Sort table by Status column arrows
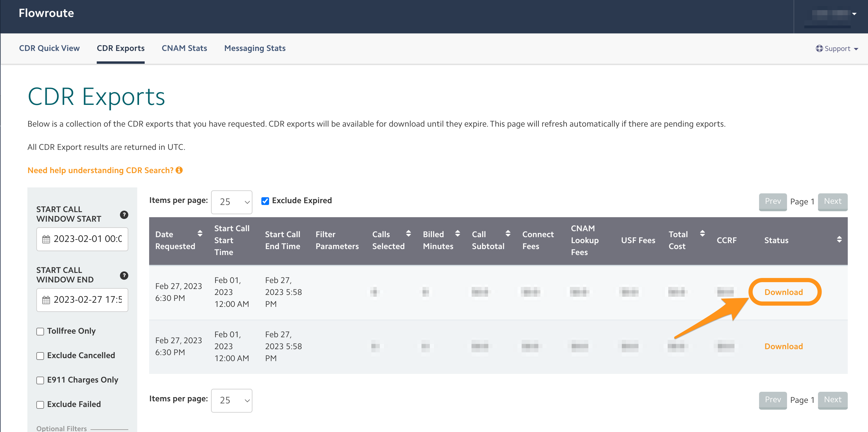 839,240
